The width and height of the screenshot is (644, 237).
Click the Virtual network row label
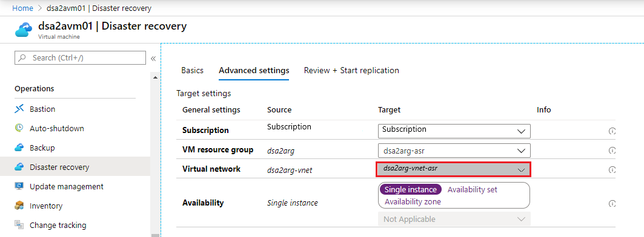click(x=211, y=169)
